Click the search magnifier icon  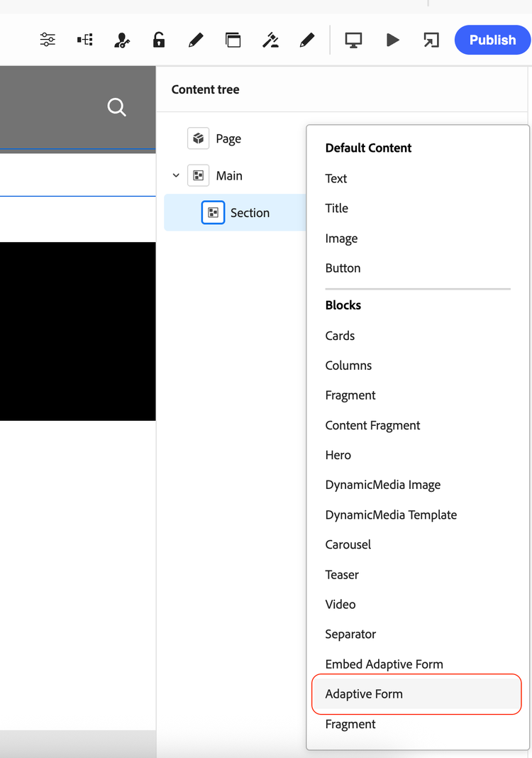click(x=116, y=107)
